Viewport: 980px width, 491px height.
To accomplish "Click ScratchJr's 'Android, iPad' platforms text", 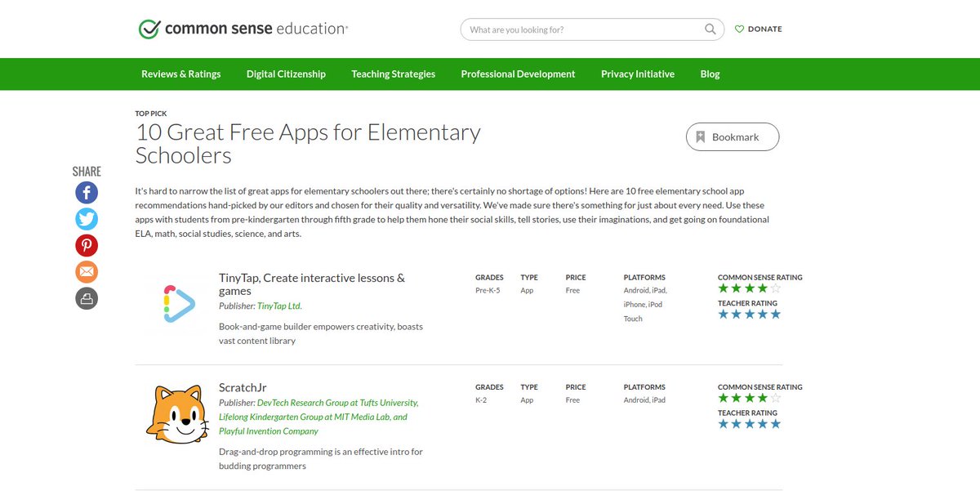I will (x=644, y=400).
